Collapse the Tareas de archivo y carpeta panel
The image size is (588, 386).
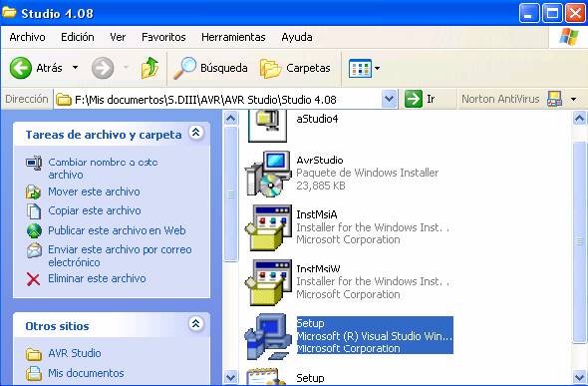(196, 133)
